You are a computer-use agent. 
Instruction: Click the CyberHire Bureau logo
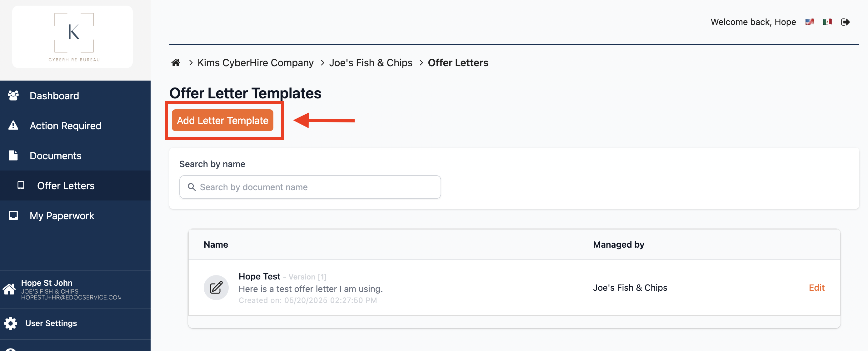coord(72,37)
